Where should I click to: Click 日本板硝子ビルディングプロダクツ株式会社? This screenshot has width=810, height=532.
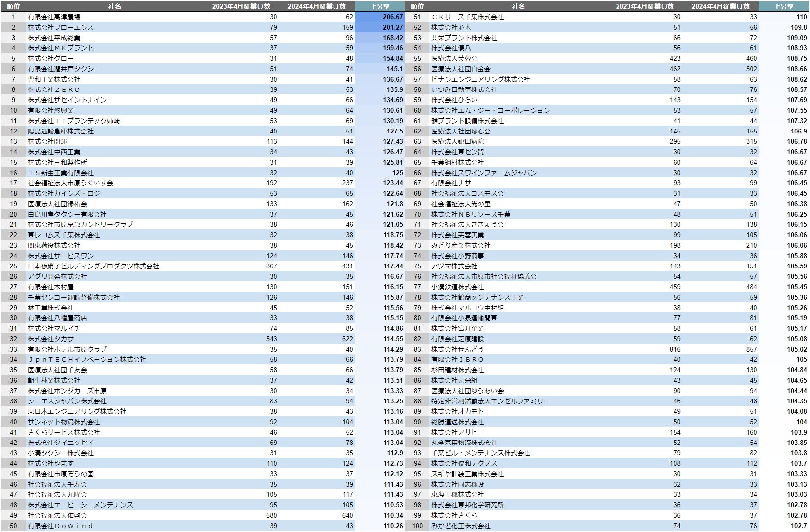[94, 266]
